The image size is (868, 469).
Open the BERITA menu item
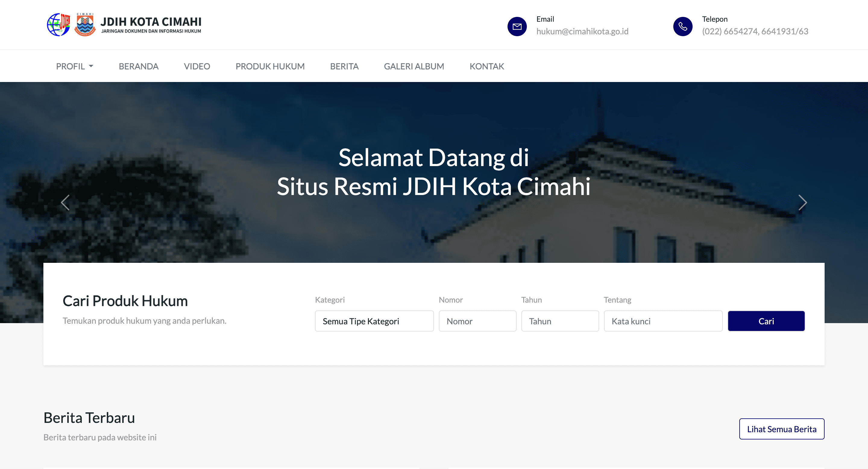point(344,66)
